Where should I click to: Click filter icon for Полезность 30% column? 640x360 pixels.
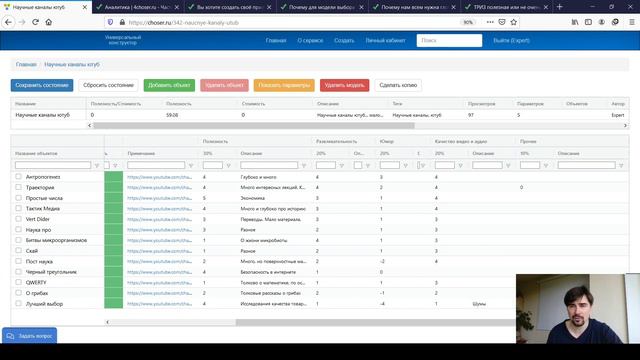pos(229,165)
